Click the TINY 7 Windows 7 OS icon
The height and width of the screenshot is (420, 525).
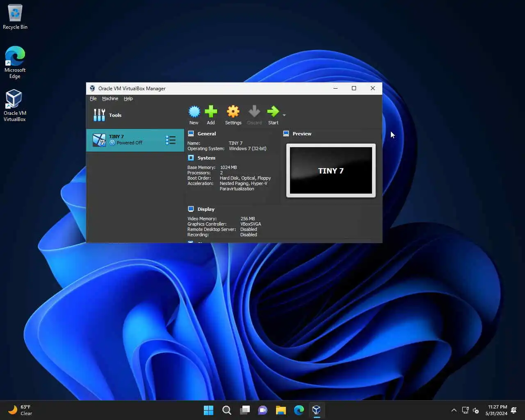point(99,140)
